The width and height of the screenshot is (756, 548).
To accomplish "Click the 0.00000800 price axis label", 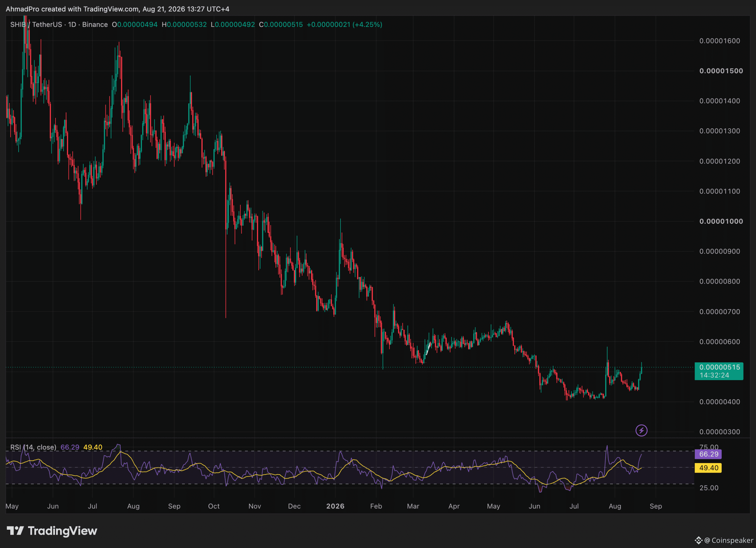I will pyautogui.click(x=720, y=282).
